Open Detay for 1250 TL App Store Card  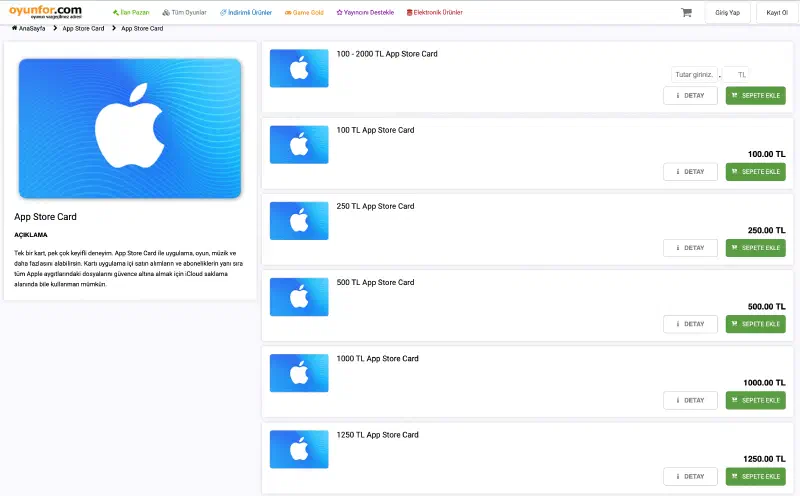(690, 477)
